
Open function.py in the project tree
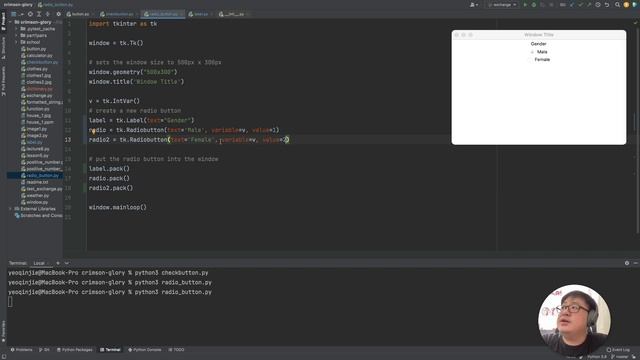tap(36, 109)
